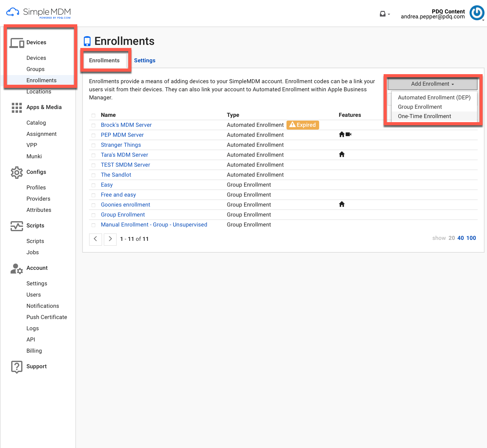Switch to the Settings tab

tap(145, 60)
